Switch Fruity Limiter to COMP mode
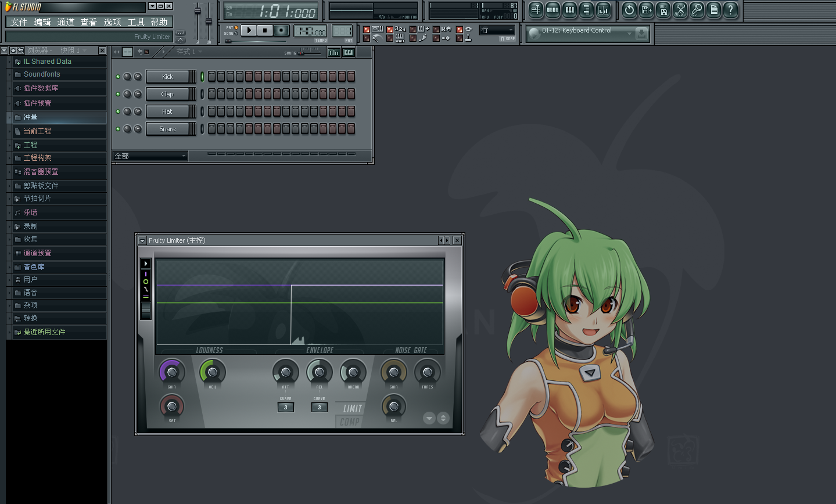This screenshot has width=836, height=504. [349, 422]
